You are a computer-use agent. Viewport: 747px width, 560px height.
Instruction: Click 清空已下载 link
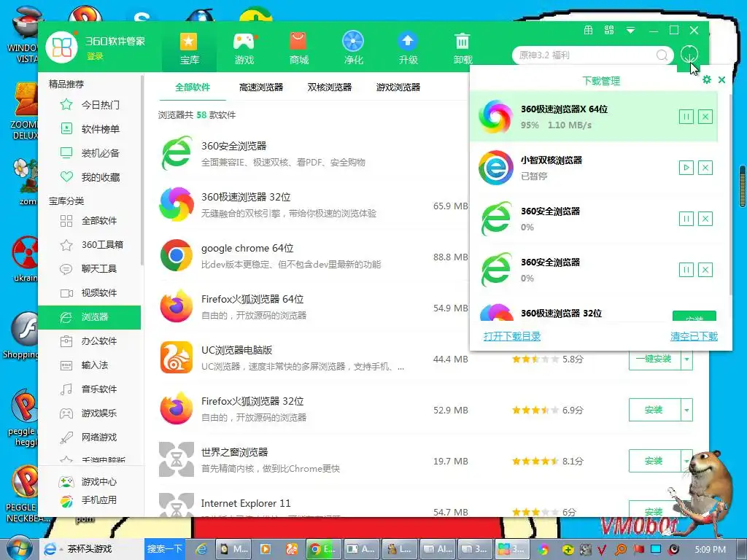pos(694,336)
